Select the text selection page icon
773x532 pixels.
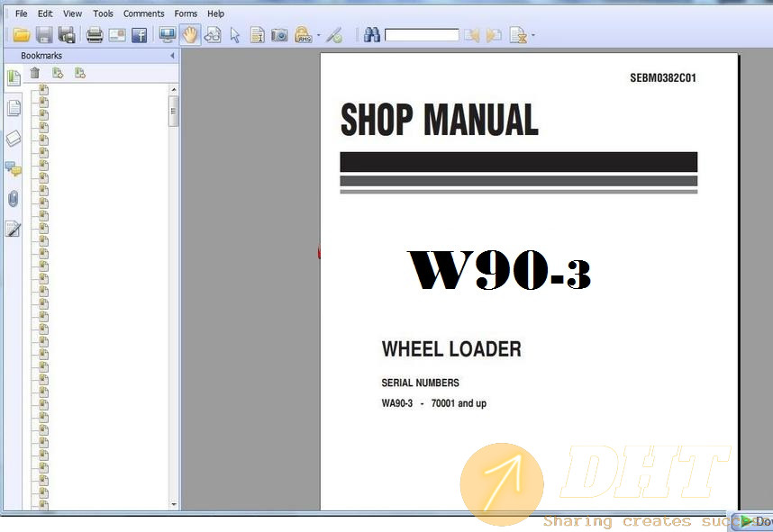pos(258,35)
